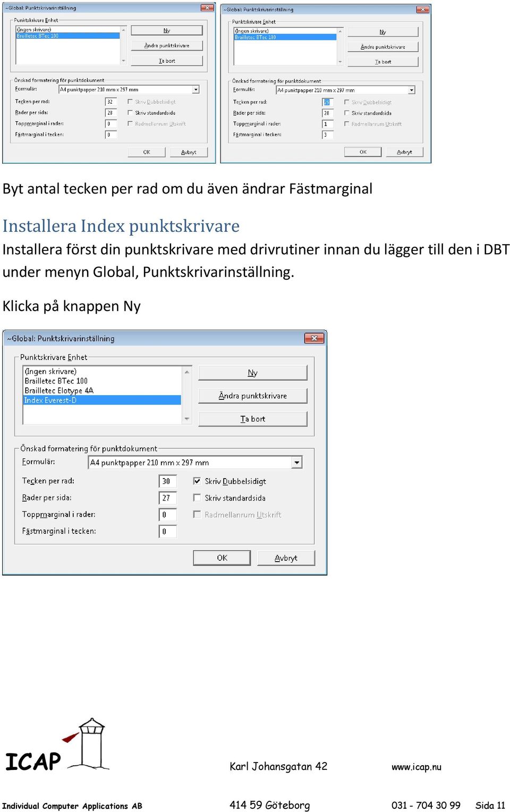Click Toppmarginal i rader field in bottom dialog
The width and height of the screenshot is (510, 812).
(168, 515)
